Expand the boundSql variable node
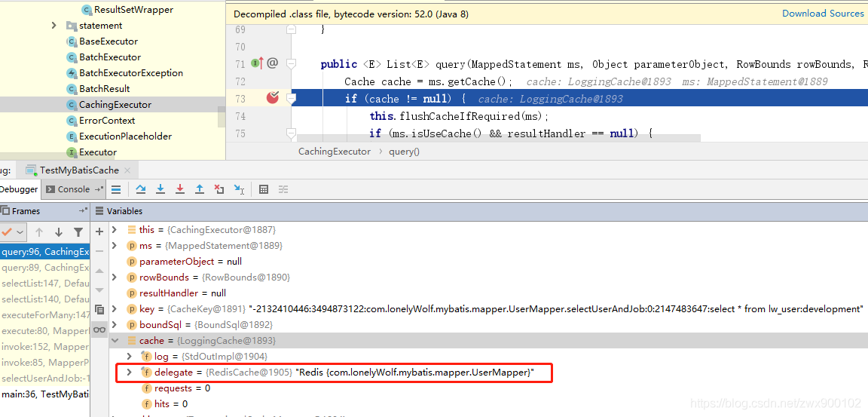This screenshot has height=417, width=868. (115, 324)
